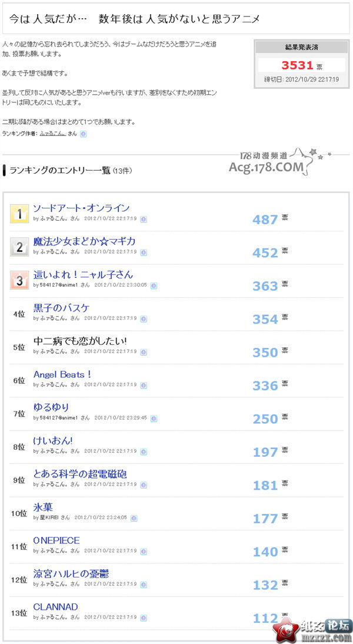
Task: Open the 魔法少女まどか☆マギカ entry link
Action: (x=84, y=241)
